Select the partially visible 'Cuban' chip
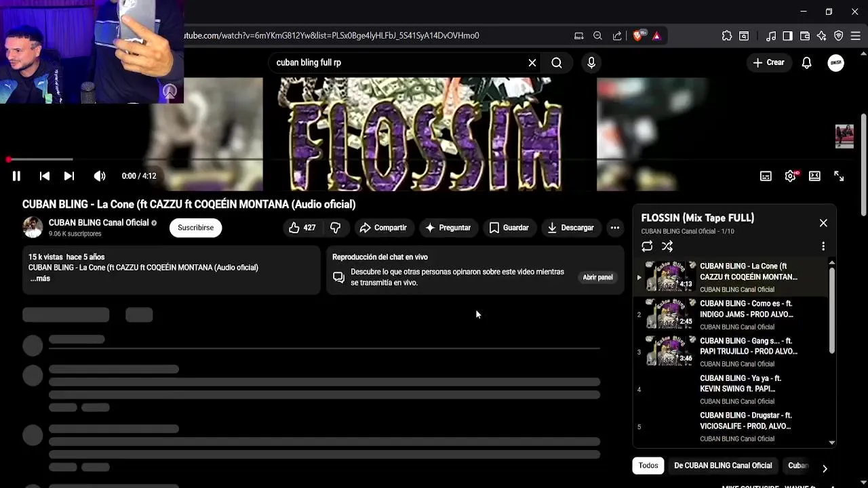868x488 pixels. click(798, 466)
